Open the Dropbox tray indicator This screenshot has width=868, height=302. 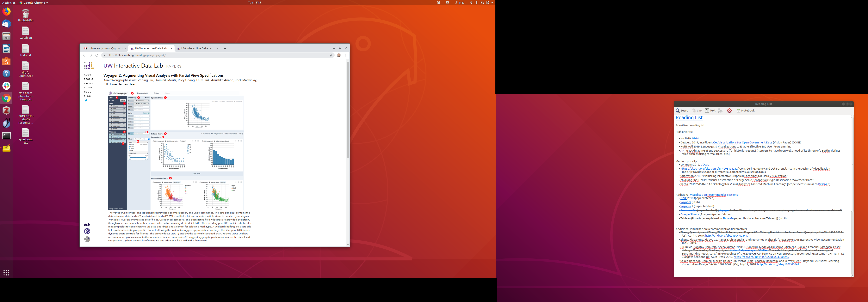coord(438,2)
